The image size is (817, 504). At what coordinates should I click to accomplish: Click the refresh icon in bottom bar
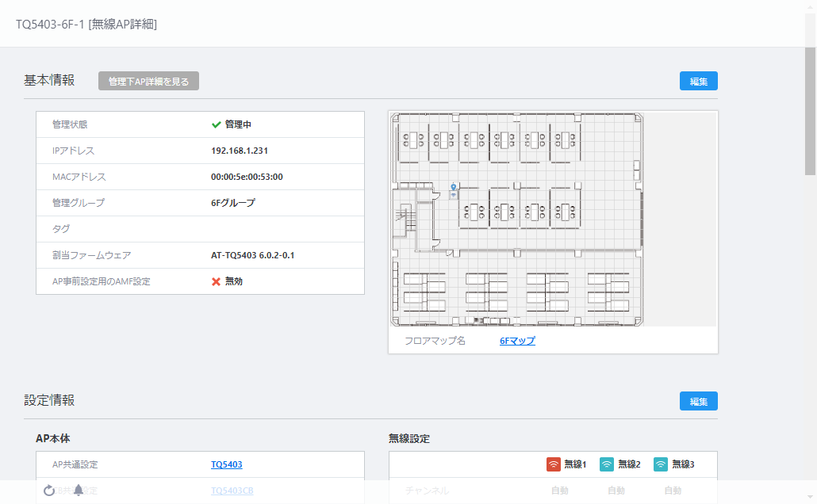click(x=49, y=491)
